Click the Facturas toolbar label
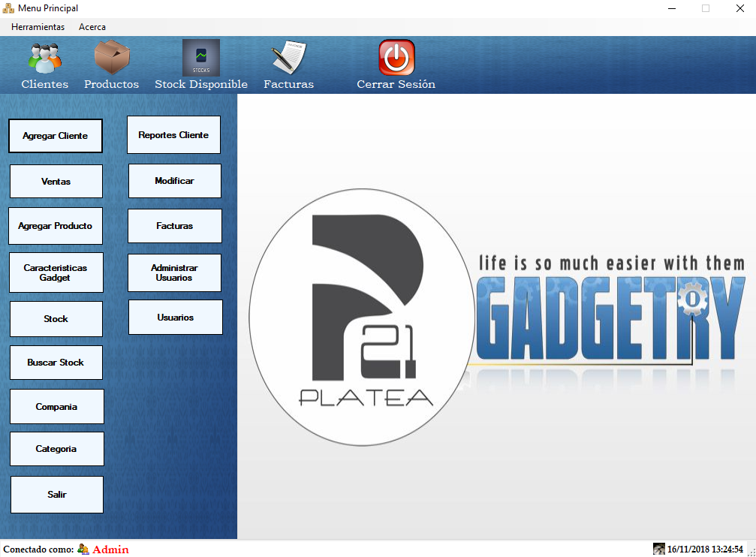Viewport: 756px width, 557px height. (x=289, y=84)
